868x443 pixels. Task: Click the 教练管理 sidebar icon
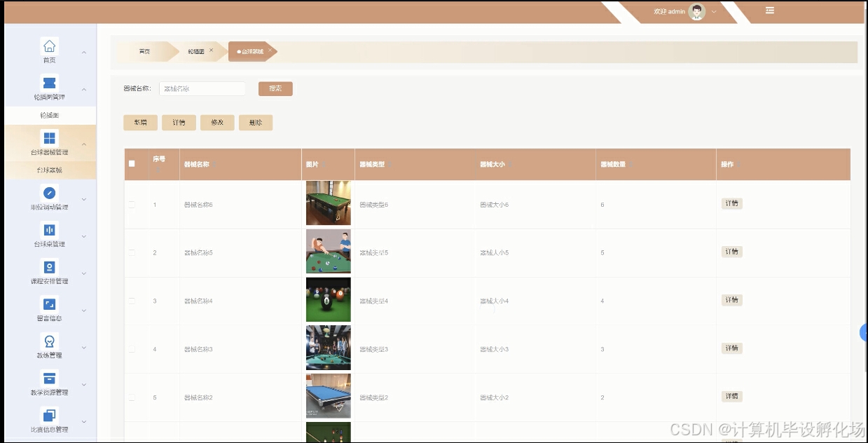49,341
